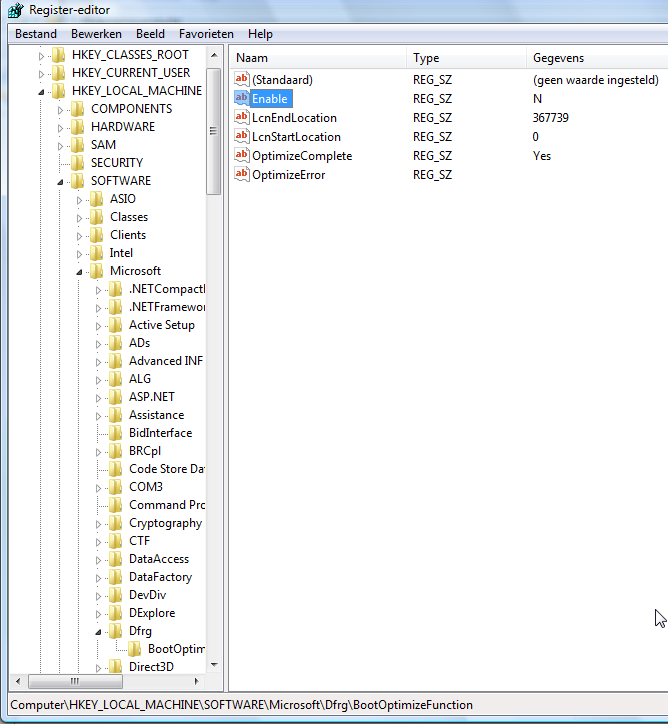Select the HKEY_CURRENT_USER folder icon

click(59, 73)
